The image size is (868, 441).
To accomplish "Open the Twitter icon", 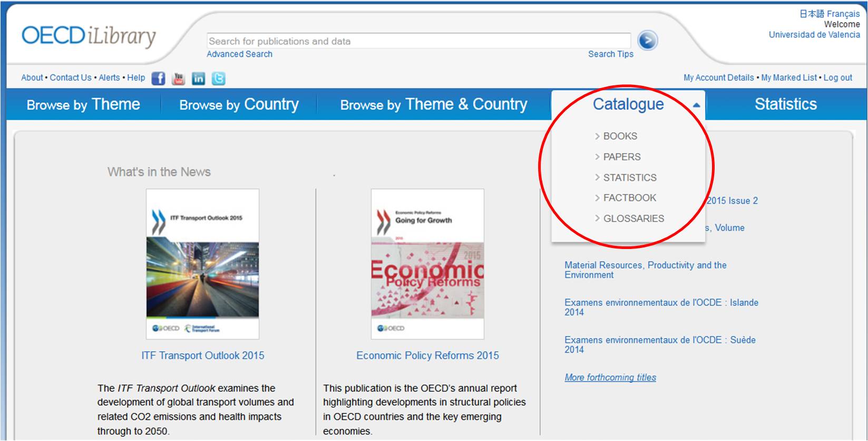I will [218, 79].
